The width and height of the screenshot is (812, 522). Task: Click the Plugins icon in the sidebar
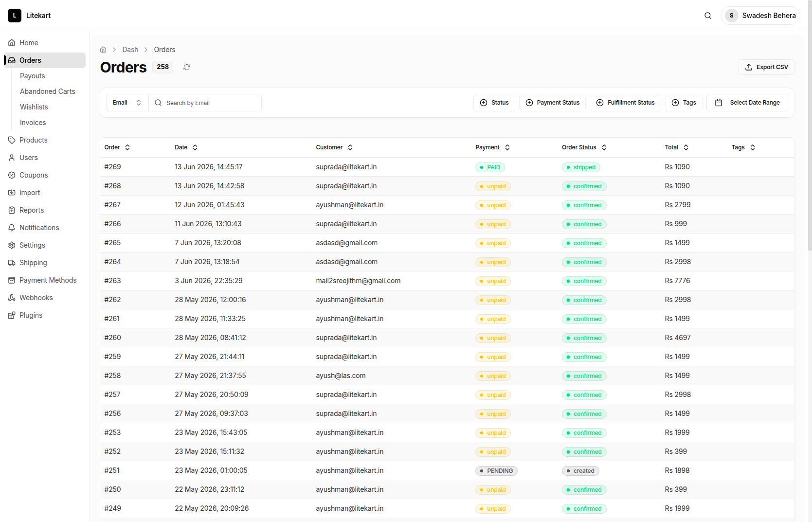click(x=12, y=315)
